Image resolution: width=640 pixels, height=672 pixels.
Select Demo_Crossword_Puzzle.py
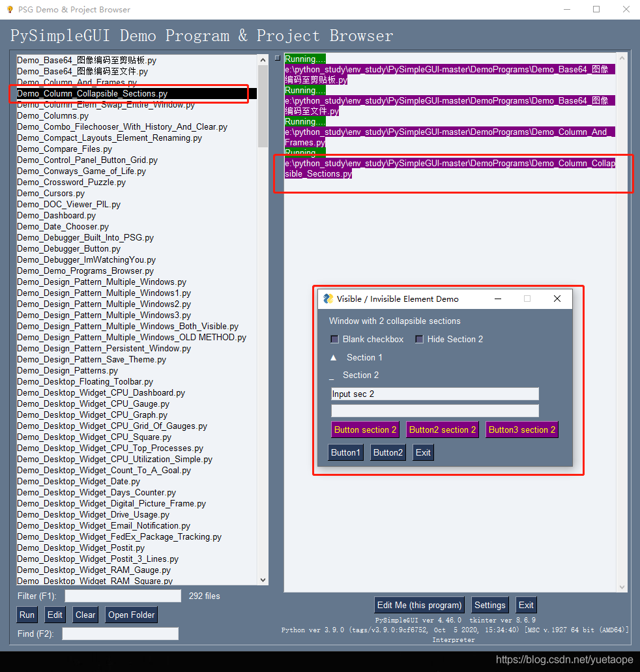pos(137,183)
